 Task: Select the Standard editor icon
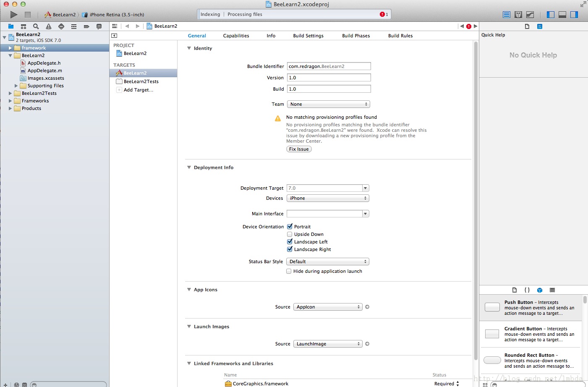[507, 15]
